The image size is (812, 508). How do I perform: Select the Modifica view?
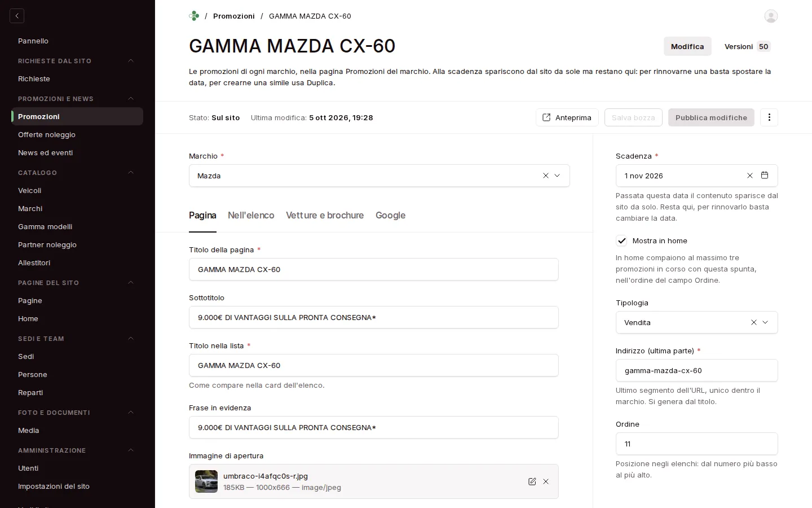pyautogui.click(x=687, y=46)
